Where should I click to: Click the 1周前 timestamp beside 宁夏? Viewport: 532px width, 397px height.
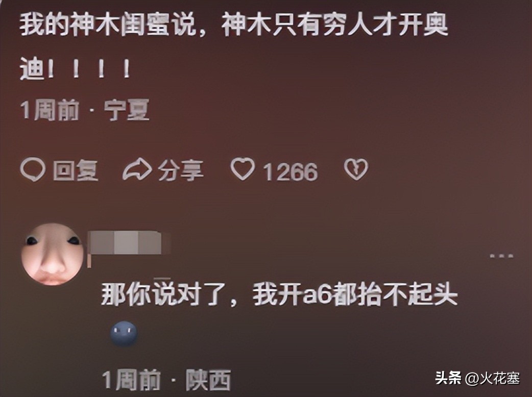pos(50,111)
